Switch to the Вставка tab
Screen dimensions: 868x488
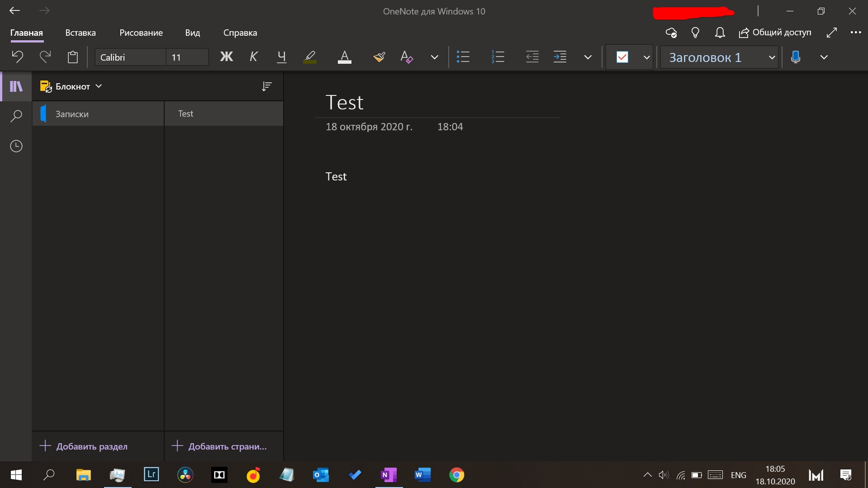click(81, 33)
